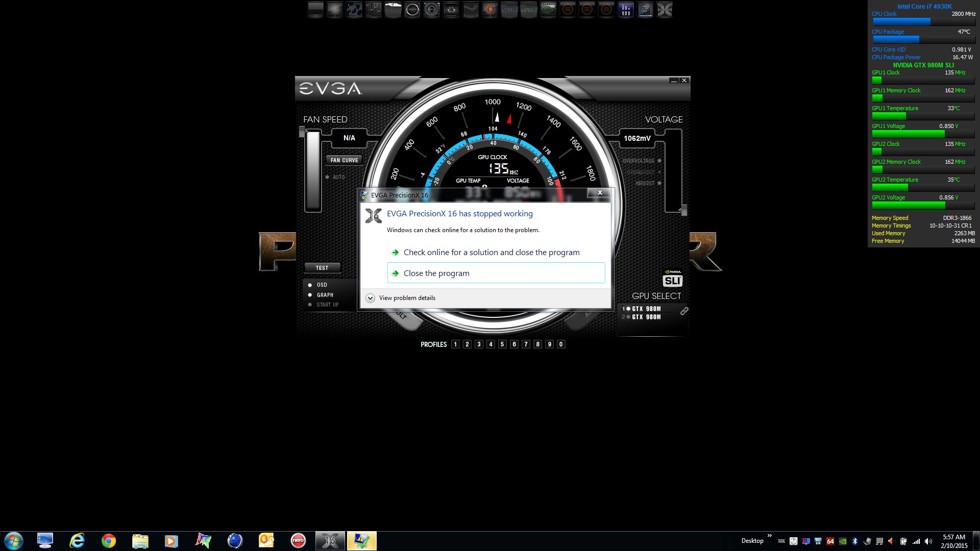Viewport: 980px width, 551px height.
Task: Enable AUTO fan mode
Action: (x=335, y=177)
